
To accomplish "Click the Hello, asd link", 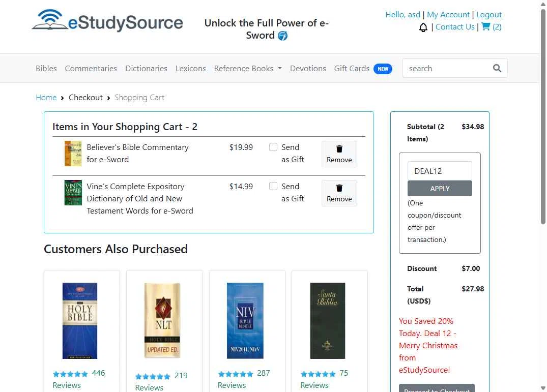I will point(402,15).
